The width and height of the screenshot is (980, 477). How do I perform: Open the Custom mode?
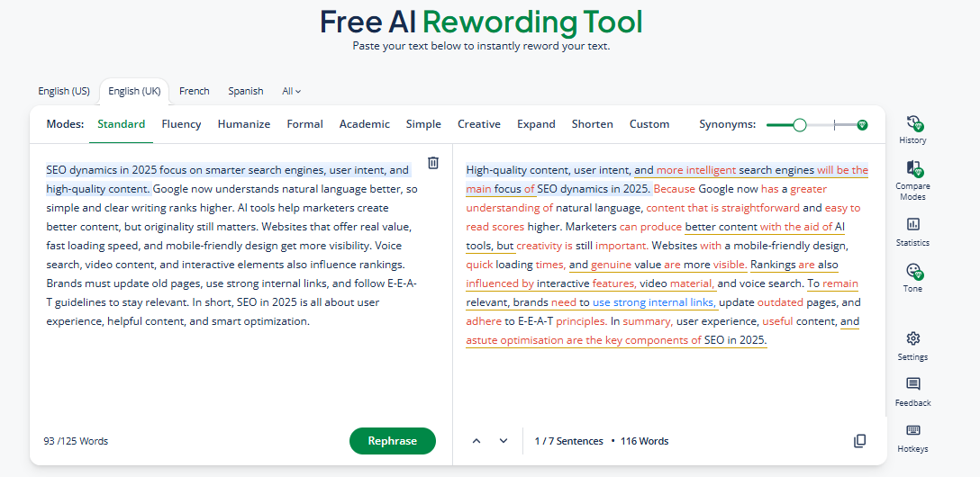point(649,124)
